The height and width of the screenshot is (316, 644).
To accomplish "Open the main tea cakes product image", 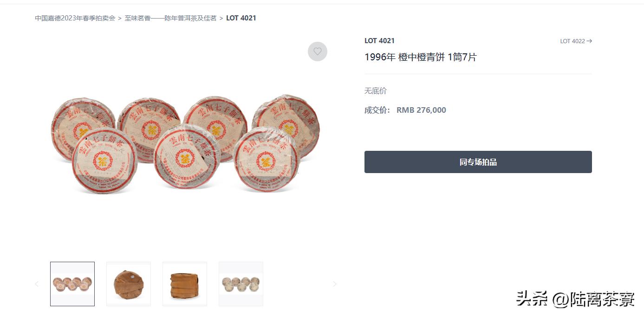I will (x=185, y=145).
